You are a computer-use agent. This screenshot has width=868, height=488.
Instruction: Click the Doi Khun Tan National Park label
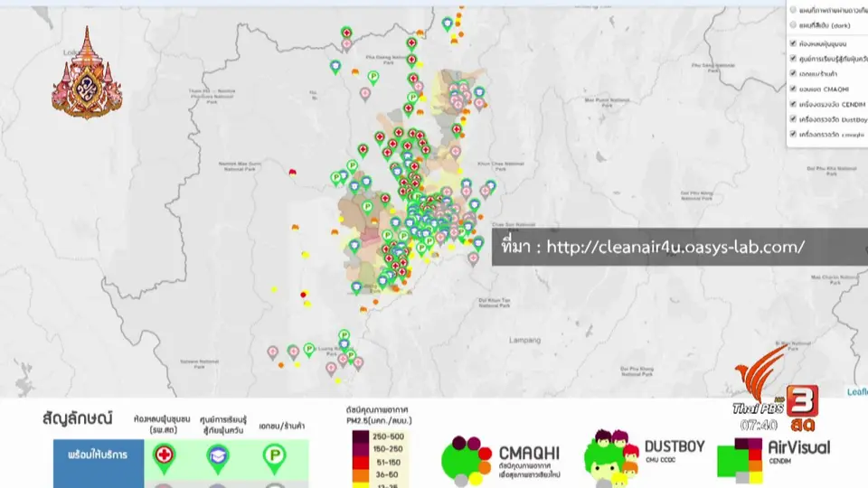[x=495, y=303]
